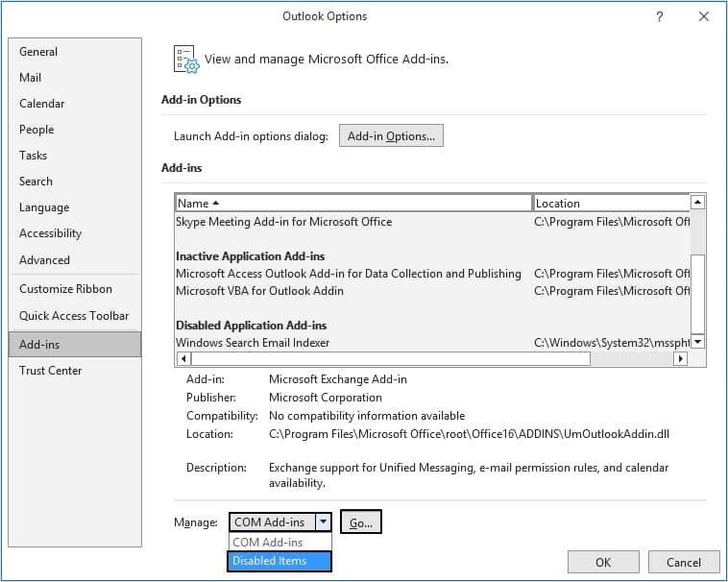Close the Outlook Options dialog
Screen dimensions: 728x582
point(704,16)
